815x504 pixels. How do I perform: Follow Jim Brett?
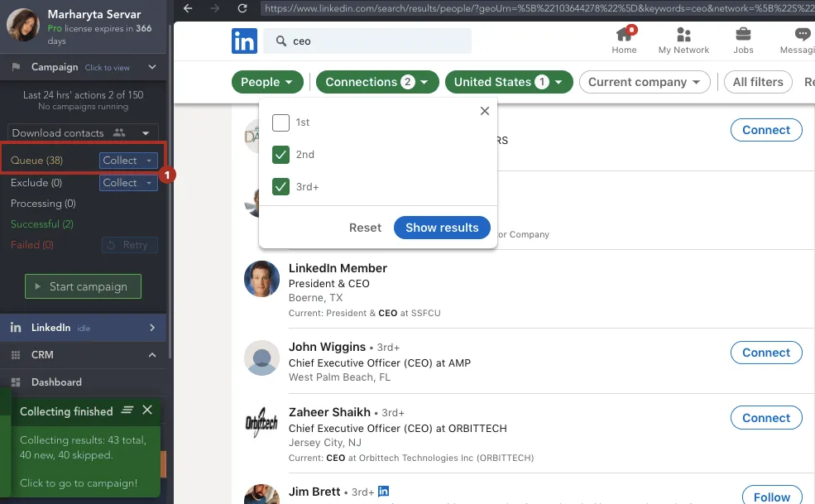[771, 497]
